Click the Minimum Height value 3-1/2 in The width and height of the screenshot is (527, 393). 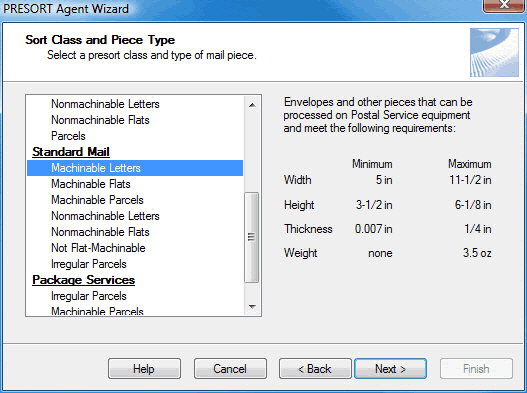point(374,205)
